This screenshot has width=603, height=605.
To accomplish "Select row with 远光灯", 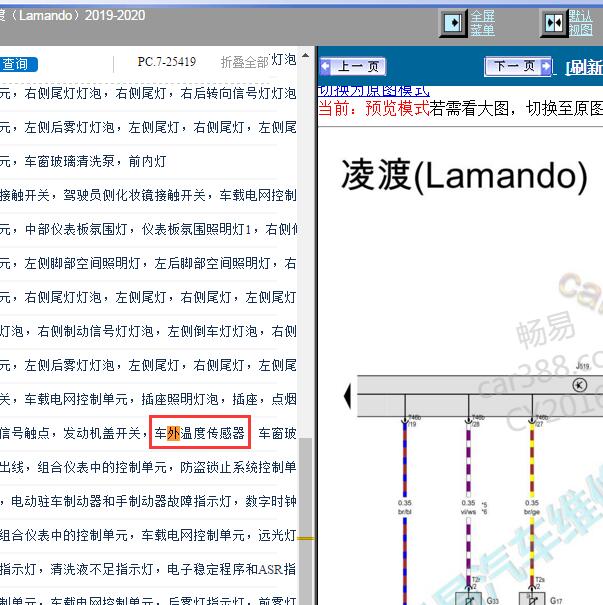I will (x=148, y=535).
